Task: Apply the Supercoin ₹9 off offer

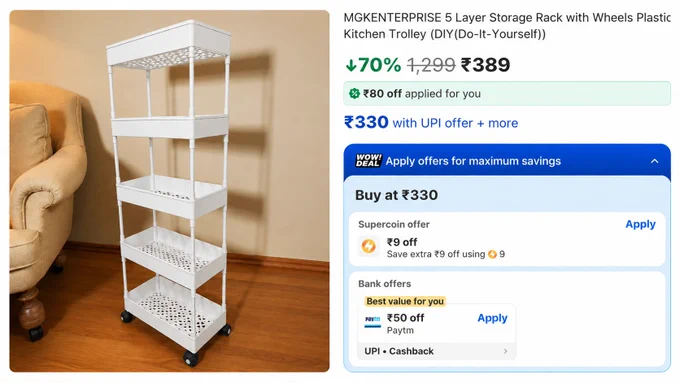Action: tap(640, 224)
